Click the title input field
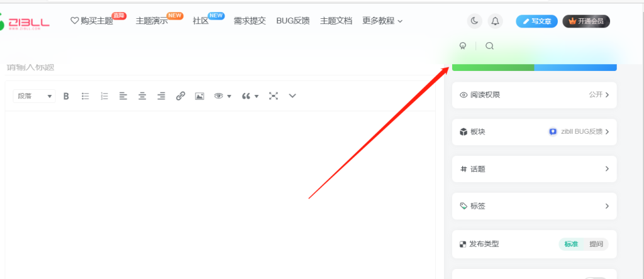 click(x=221, y=67)
